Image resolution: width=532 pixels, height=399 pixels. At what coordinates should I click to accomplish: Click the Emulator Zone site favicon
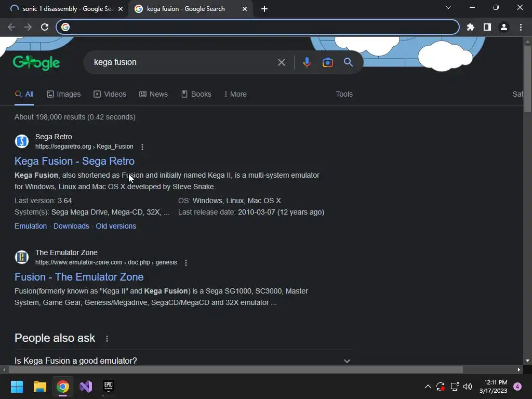pyautogui.click(x=22, y=257)
